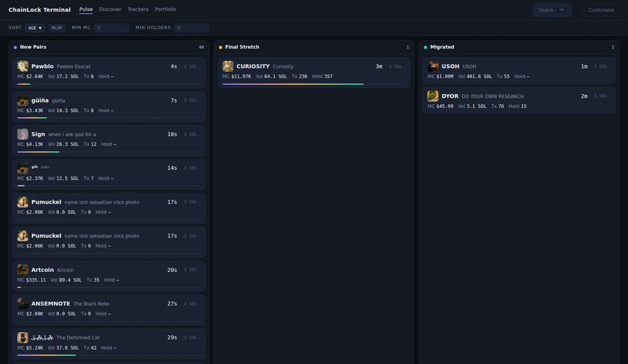The width and height of the screenshot is (628, 364).
Task: Click the ChainLock Terminal logo text
Action: [x=40, y=10]
